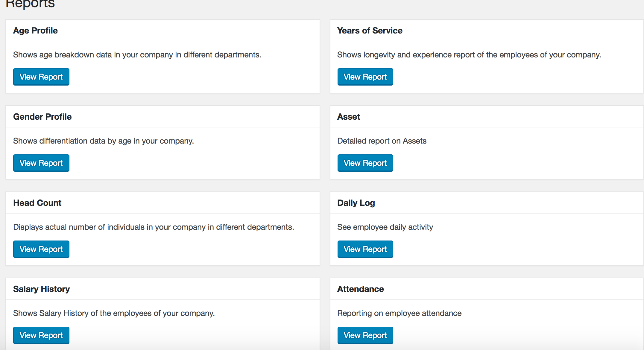
Task: Click the Daily Log card heading
Action: coord(356,203)
